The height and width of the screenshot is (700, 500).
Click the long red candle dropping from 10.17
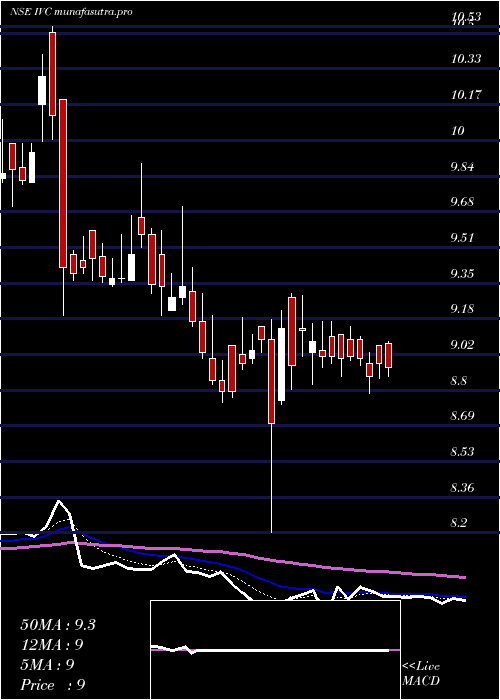[63, 183]
